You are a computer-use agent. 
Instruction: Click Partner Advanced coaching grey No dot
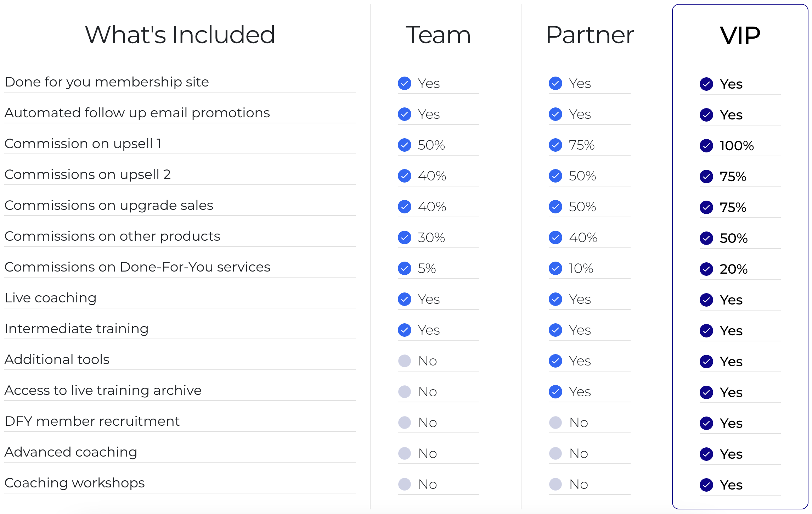[x=555, y=453]
